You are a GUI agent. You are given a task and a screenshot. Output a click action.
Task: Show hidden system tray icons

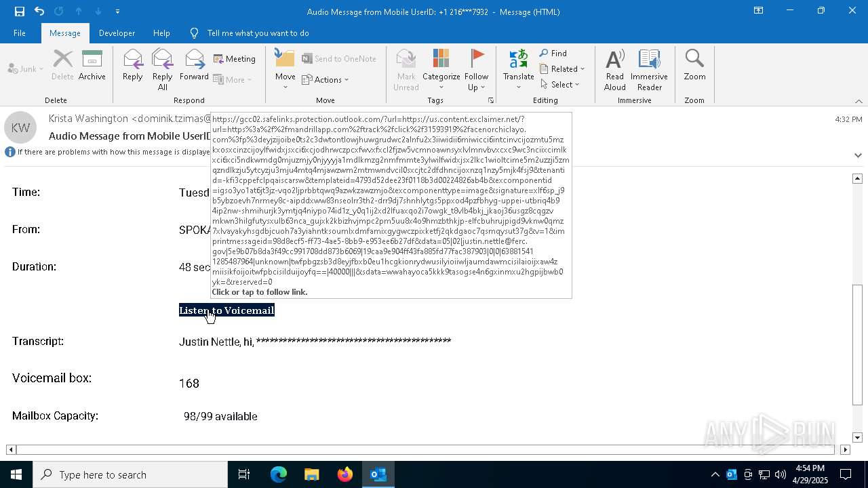[715, 474]
